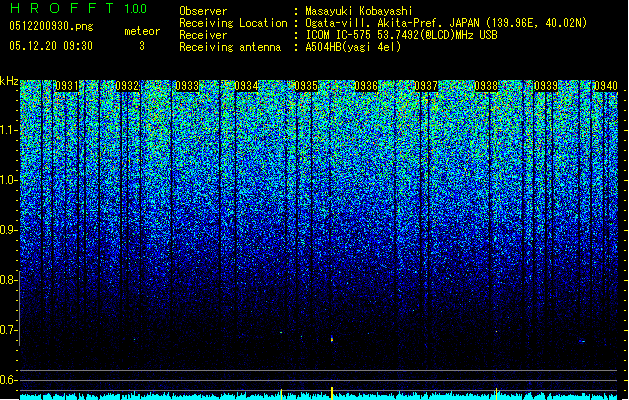Click the 0931 time marker

click(67, 86)
